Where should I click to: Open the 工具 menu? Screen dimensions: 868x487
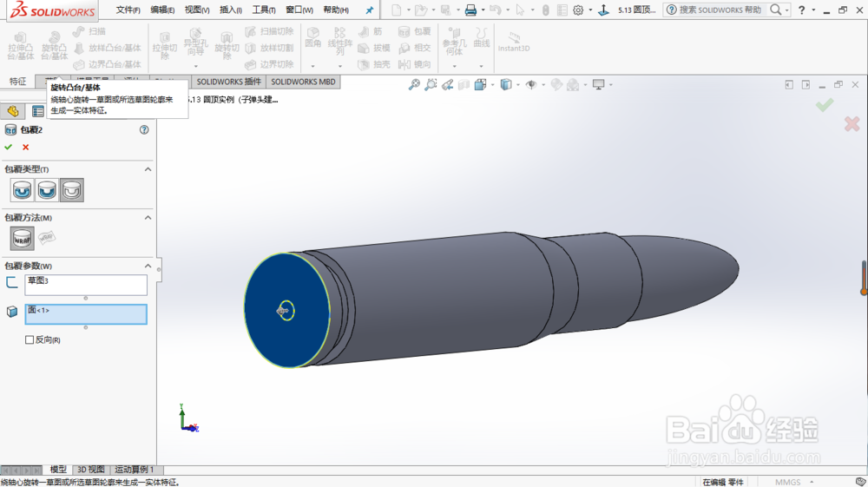point(264,10)
